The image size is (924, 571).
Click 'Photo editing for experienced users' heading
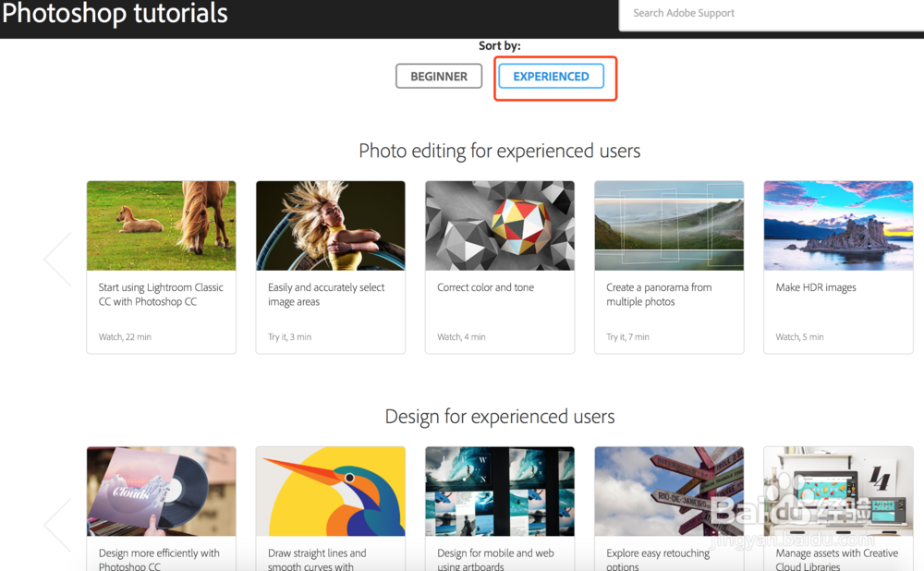(500, 151)
